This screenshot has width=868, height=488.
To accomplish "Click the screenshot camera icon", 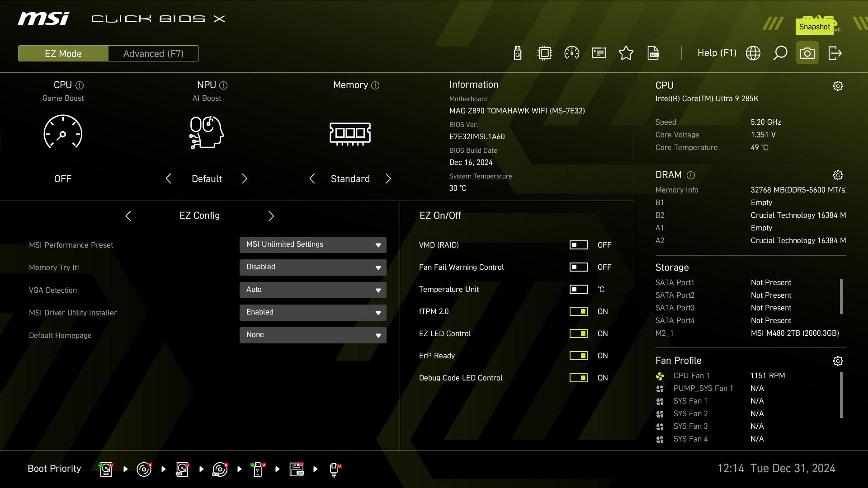I will coord(807,53).
